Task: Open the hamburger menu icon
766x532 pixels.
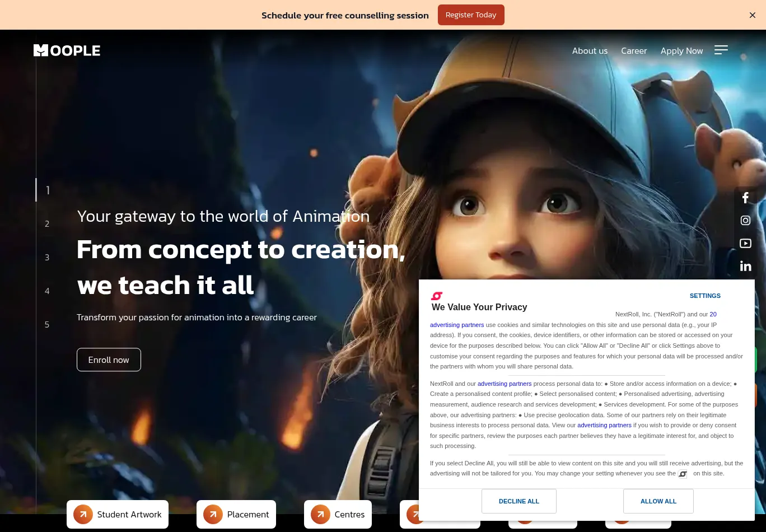Action: [721, 50]
